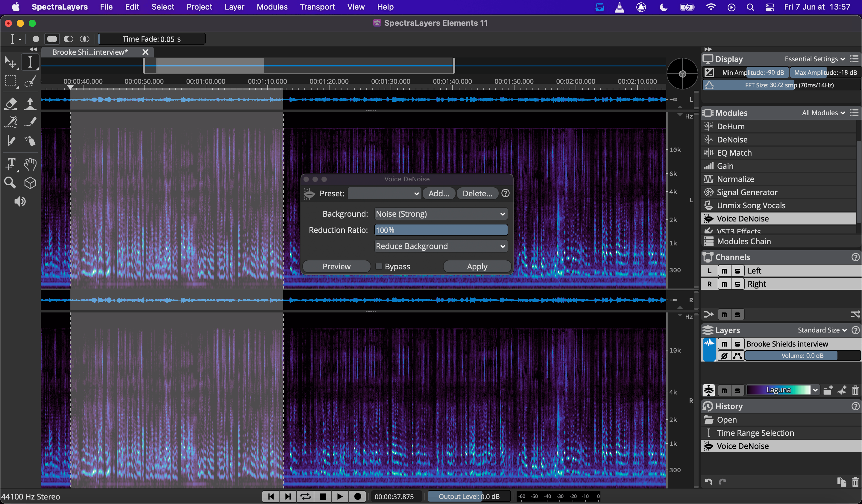This screenshot has width=862, height=504.
Task: Toggle phase invert on Brooke Shields layer
Action: [724, 356]
